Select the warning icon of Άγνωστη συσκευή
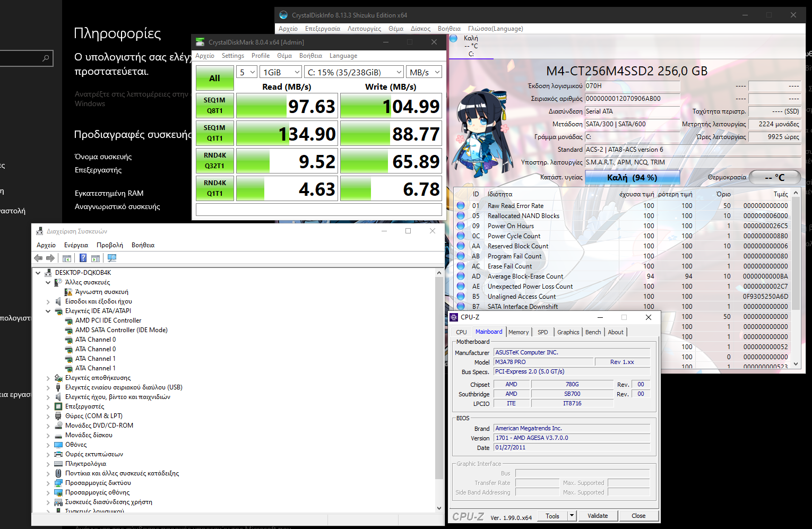The width and height of the screenshot is (812, 529). (x=68, y=292)
